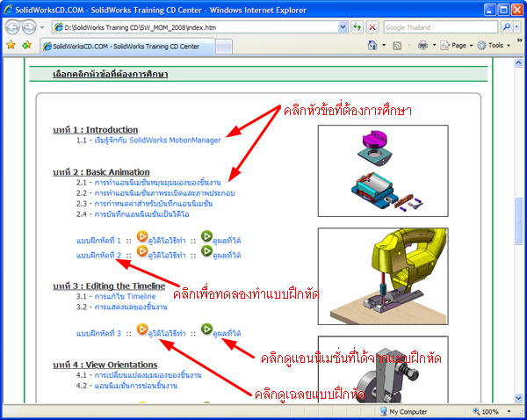Expand the Print options dropdown arrow
Image resolution: width=527 pixels, height=420 pixels.
tap(434, 45)
